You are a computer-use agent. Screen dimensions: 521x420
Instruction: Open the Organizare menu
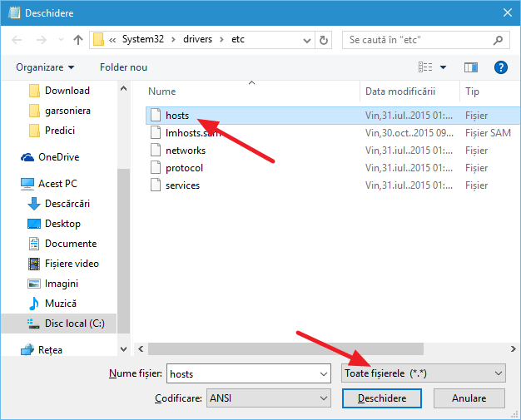coord(45,67)
